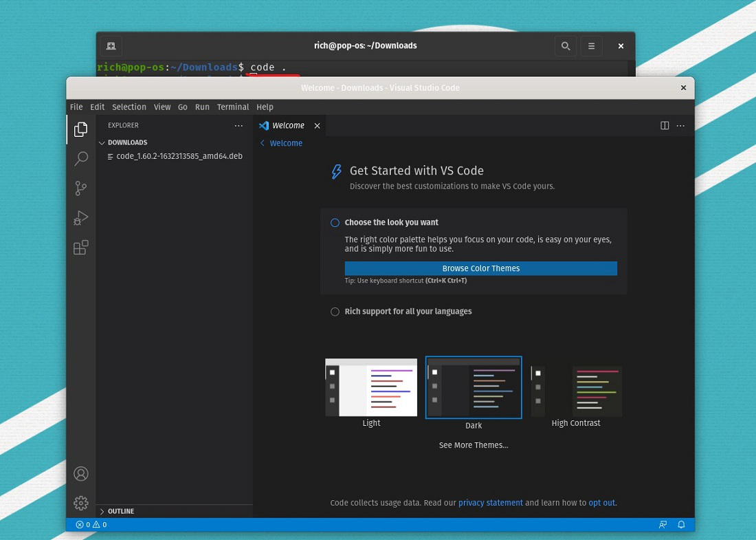Open the Accounts icon in activity bar
Screen dimensions: 756x540
coord(81,473)
